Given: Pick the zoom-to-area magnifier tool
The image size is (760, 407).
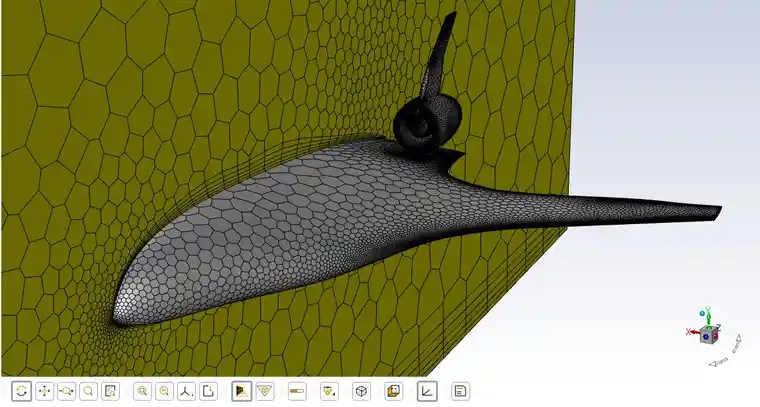Looking at the screenshot, I should coord(89,391).
